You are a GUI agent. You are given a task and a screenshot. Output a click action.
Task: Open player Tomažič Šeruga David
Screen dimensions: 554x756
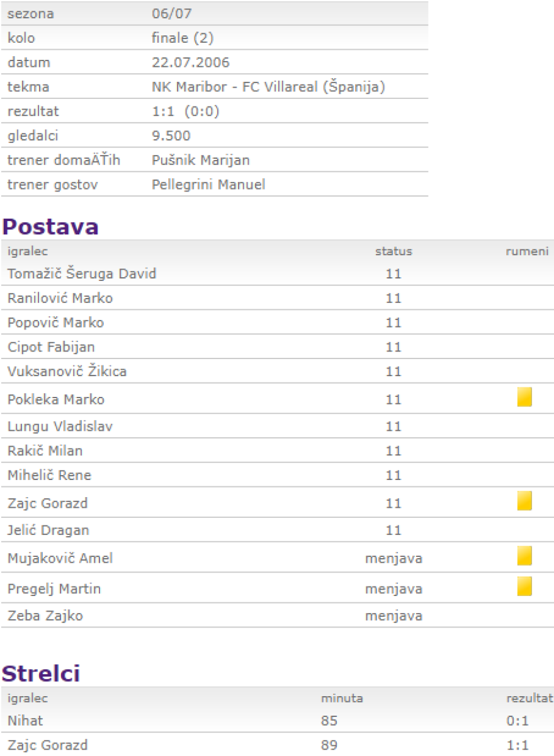coord(82,274)
